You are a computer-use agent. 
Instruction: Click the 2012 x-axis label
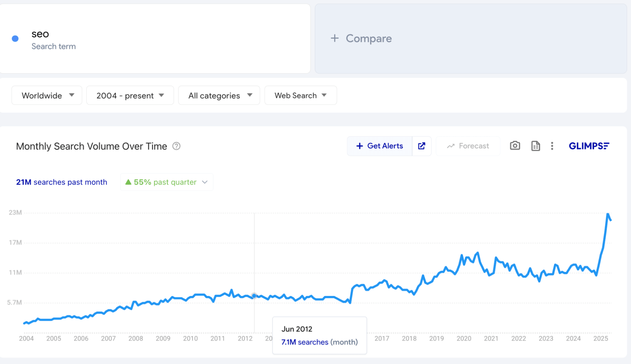pos(245,338)
